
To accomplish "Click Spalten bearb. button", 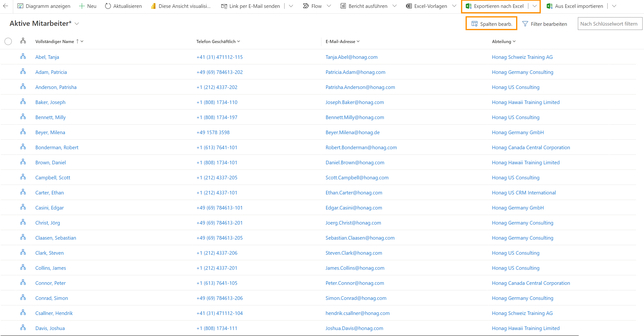I will tap(491, 24).
